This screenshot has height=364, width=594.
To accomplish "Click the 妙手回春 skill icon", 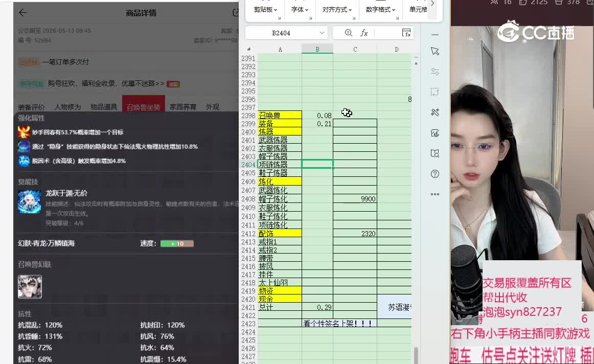I will tap(24, 132).
